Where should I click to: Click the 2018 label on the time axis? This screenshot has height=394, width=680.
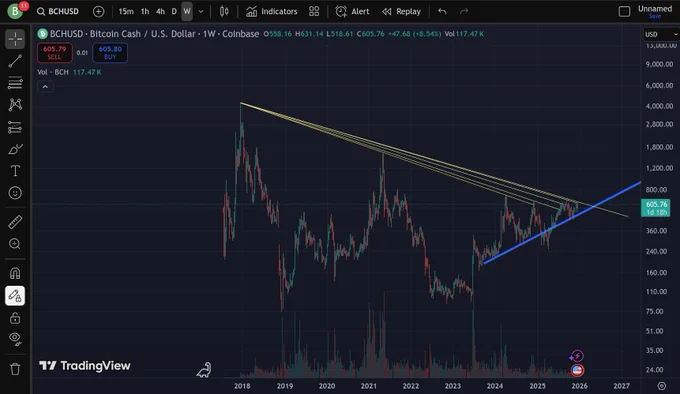pyautogui.click(x=242, y=386)
